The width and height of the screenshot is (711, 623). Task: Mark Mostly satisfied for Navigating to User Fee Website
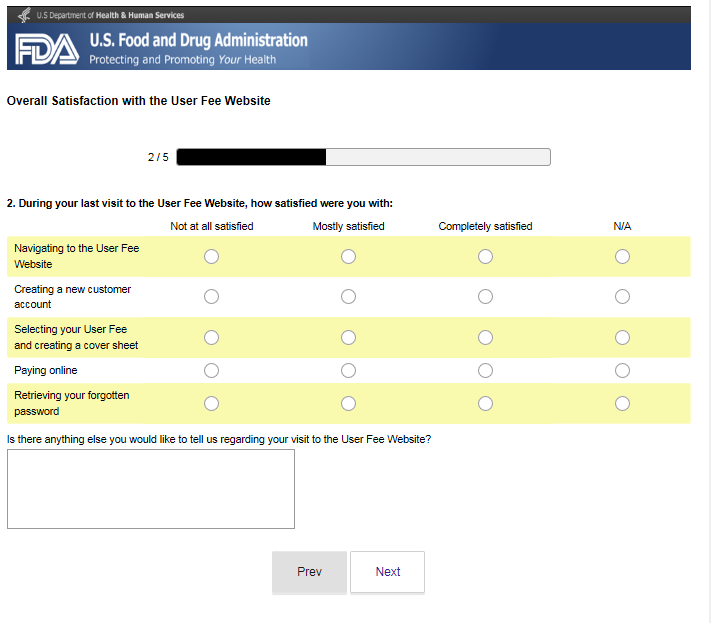pyautogui.click(x=348, y=257)
